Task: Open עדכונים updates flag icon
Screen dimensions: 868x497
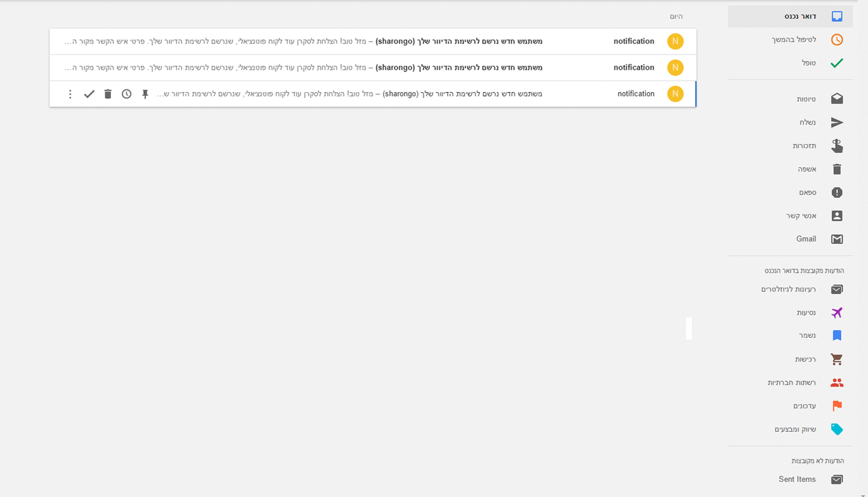Action: pyautogui.click(x=836, y=406)
